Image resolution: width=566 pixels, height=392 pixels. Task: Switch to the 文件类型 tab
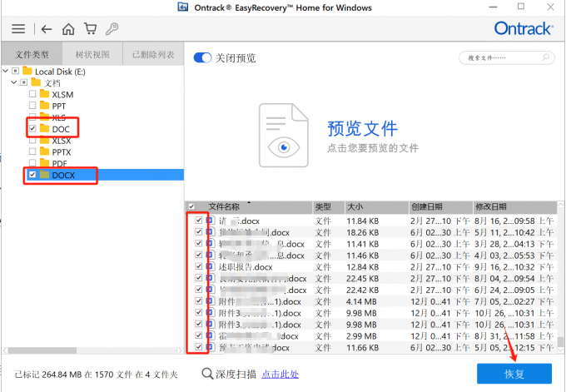point(32,54)
